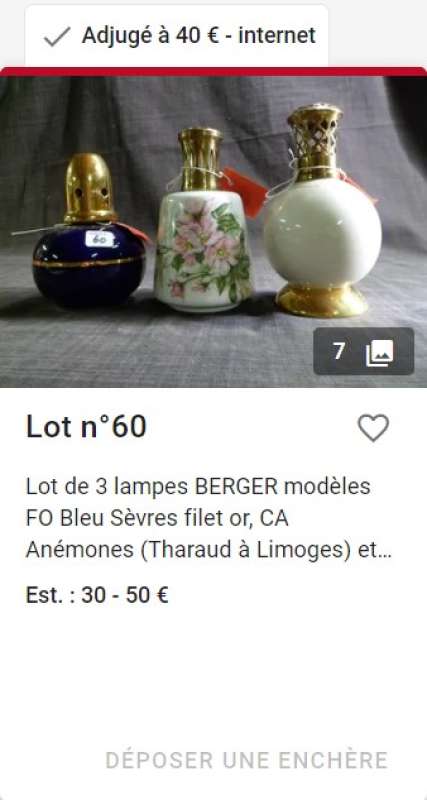The width and height of the screenshot is (427, 800).
Task: Click the 7 photos counter badge
Action: point(364,352)
